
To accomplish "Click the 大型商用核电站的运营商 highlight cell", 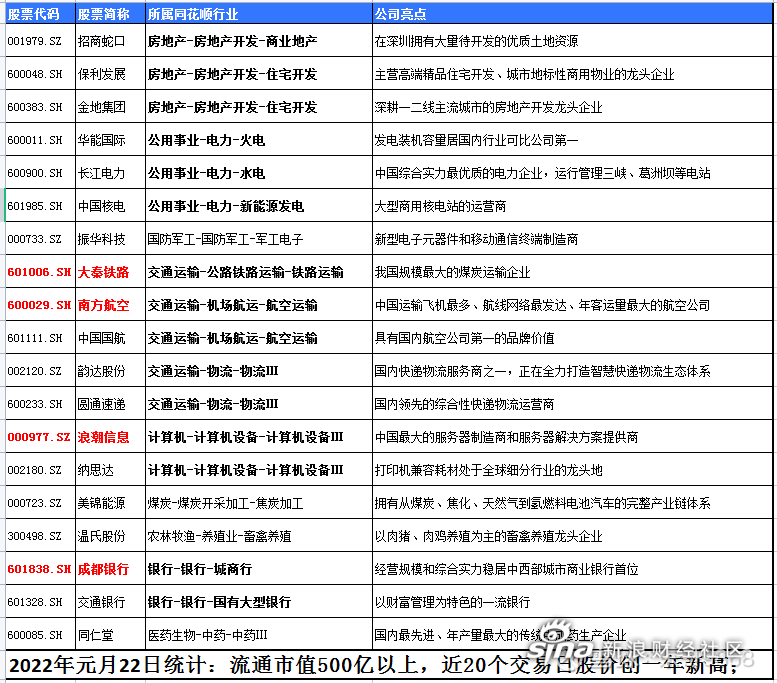I will tap(572, 206).
